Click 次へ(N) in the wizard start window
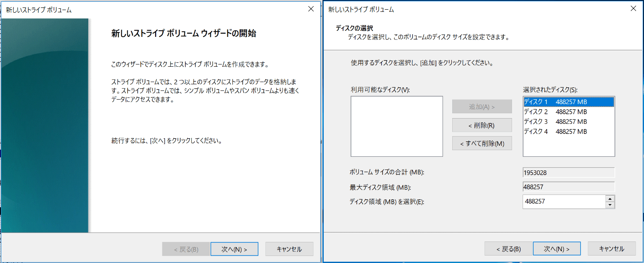Screen dimensions: 644x263 [x=234, y=249]
